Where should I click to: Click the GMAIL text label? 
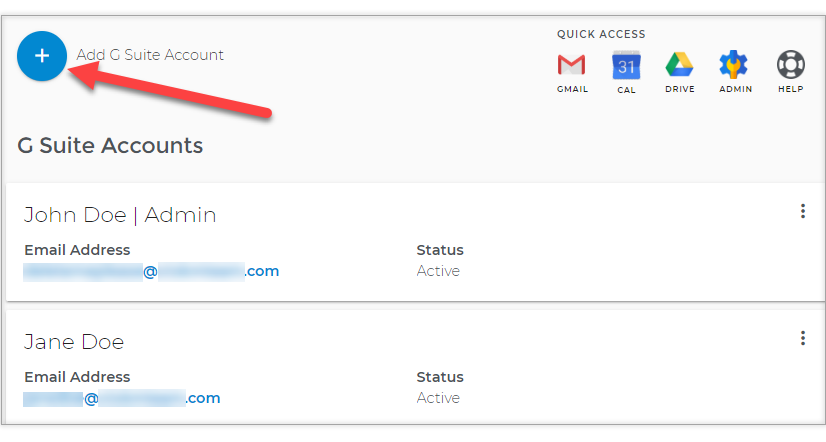click(573, 89)
